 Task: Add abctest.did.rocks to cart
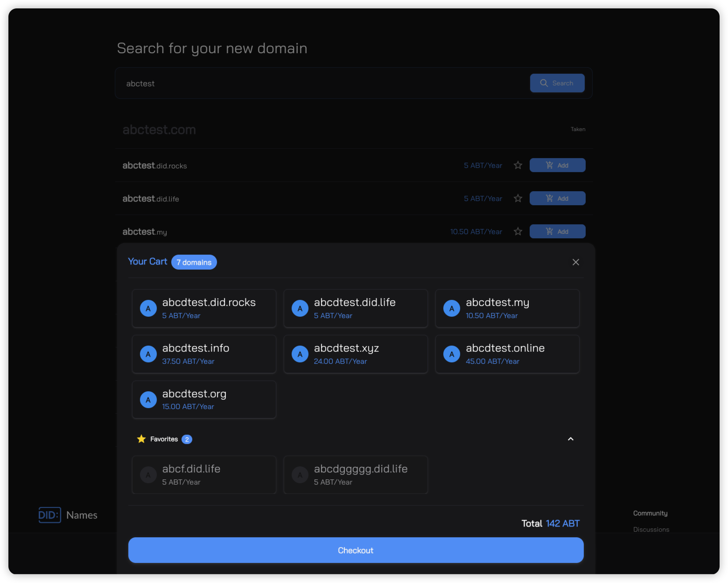click(557, 166)
